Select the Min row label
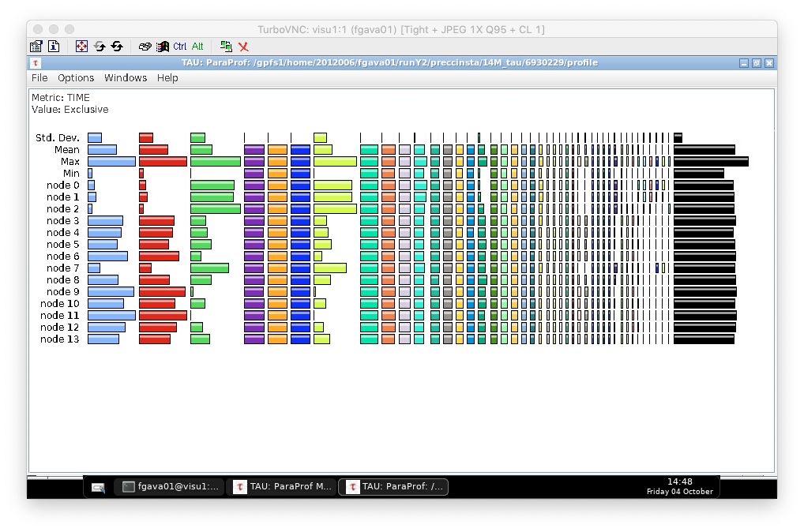804x532 pixels. pyautogui.click(x=71, y=173)
